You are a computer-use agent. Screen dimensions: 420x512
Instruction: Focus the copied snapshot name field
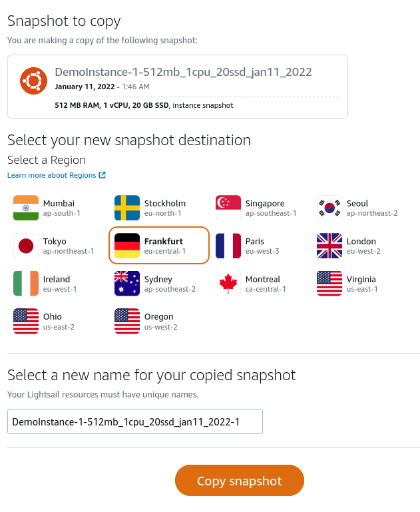(x=134, y=421)
